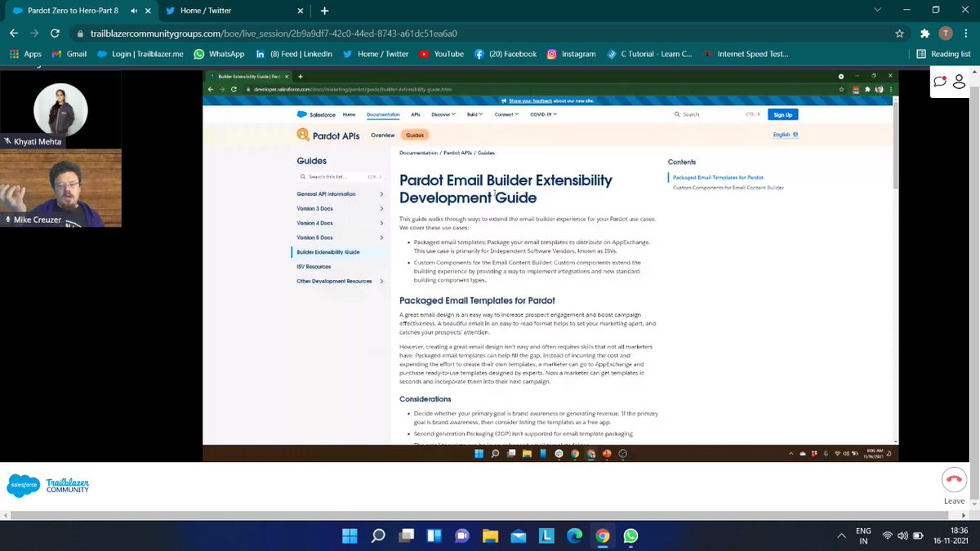Open File Explorer from the taskbar
The width and height of the screenshot is (980, 551).
(490, 536)
